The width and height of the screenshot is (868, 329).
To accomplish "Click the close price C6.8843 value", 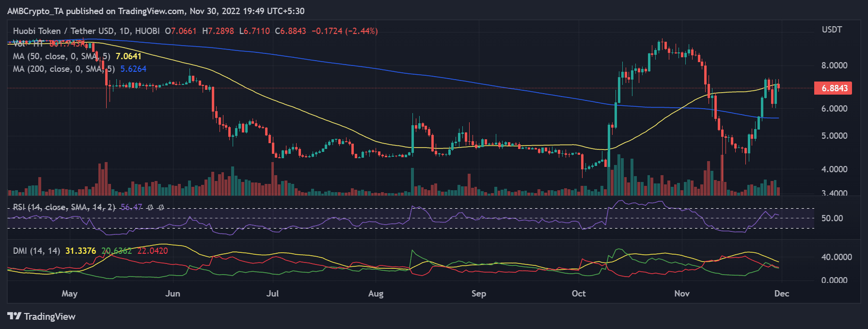I will 290,31.
